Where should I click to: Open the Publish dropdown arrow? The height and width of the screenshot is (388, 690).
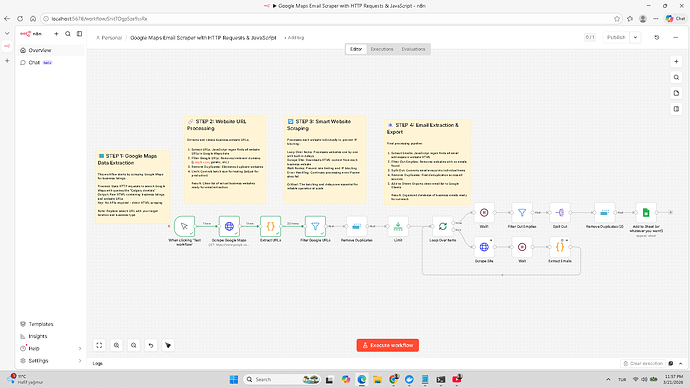(635, 37)
